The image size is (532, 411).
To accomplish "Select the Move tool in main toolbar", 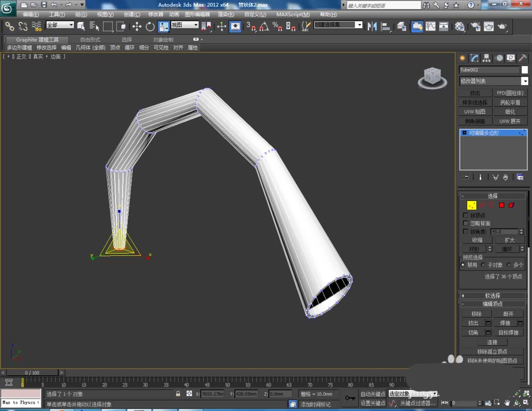I will 137,26.
